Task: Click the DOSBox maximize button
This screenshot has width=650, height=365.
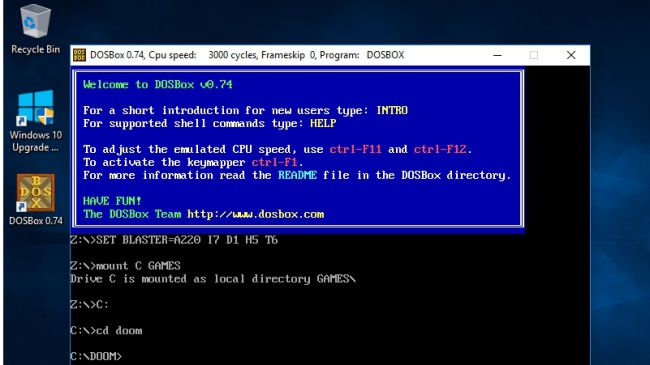Action: tap(534, 55)
